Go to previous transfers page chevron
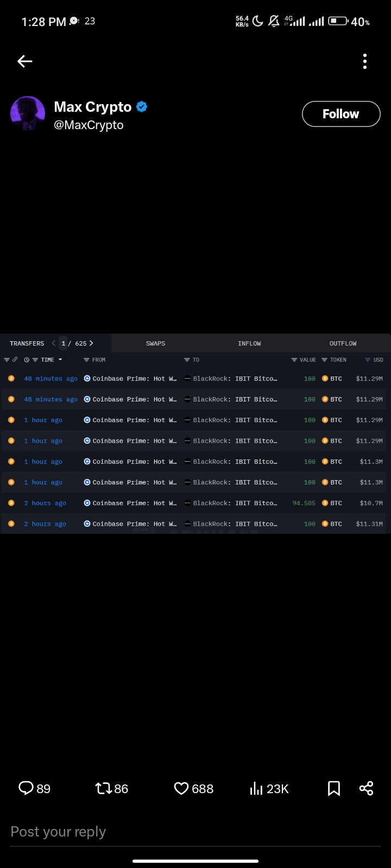The width and height of the screenshot is (391, 868). [53, 343]
